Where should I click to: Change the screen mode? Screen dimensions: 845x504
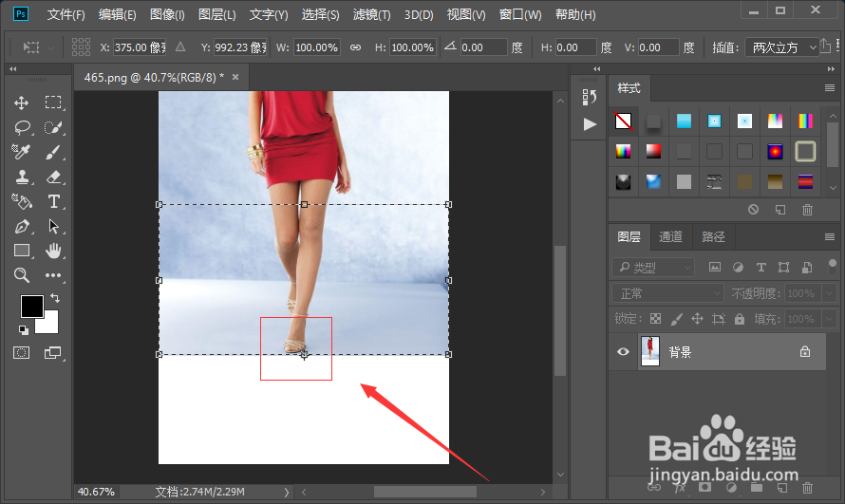click(53, 353)
